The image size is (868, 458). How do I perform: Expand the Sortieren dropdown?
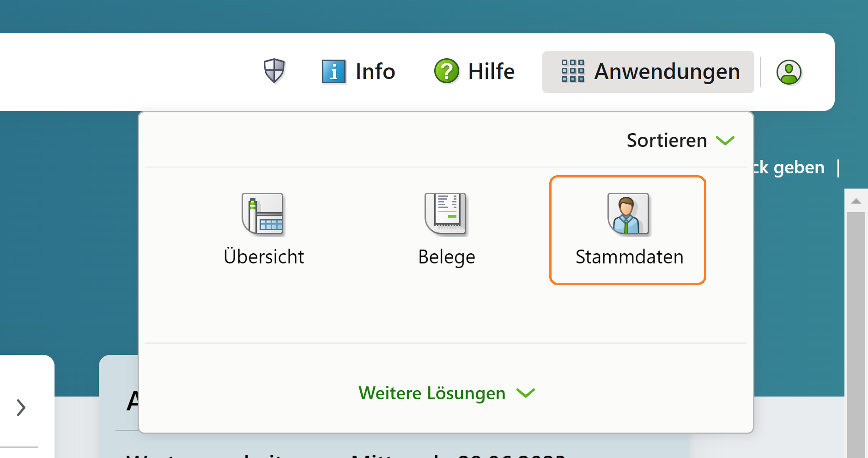pyautogui.click(x=680, y=140)
